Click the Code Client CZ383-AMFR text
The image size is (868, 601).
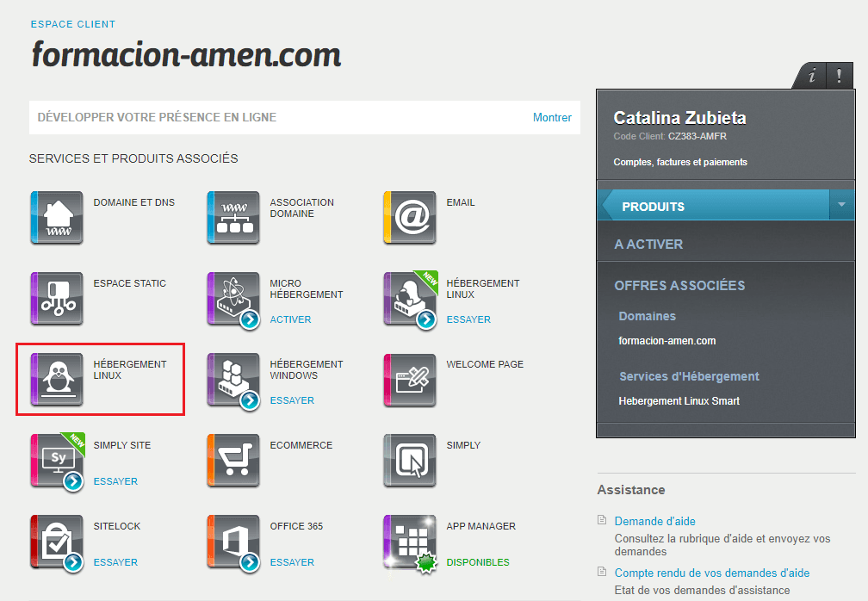click(x=670, y=136)
